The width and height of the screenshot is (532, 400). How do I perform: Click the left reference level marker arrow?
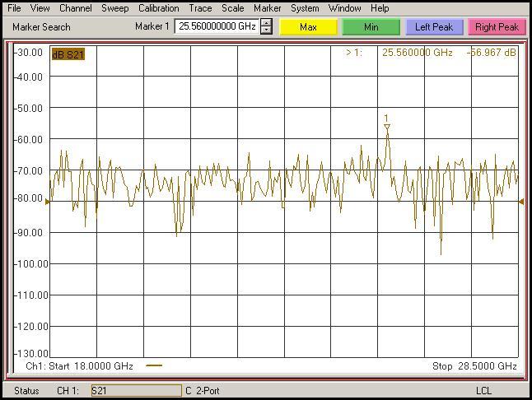click(x=48, y=202)
